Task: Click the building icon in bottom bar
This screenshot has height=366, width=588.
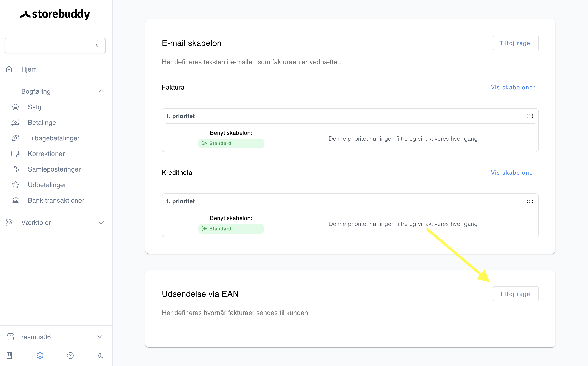Action: click(9, 355)
